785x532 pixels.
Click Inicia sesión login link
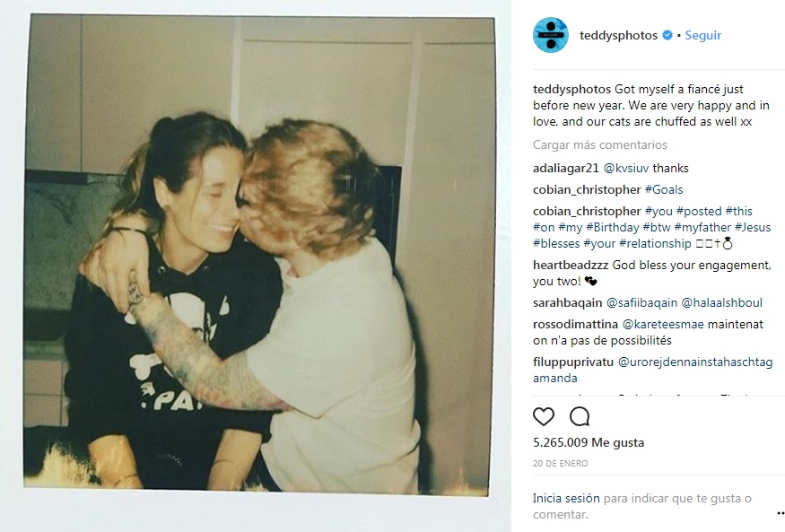coord(566,499)
